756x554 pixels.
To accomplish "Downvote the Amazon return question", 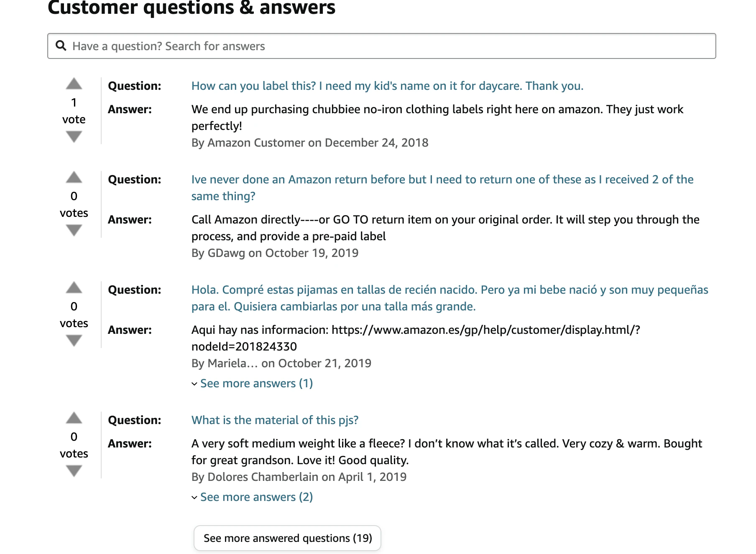I will pyautogui.click(x=74, y=230).
